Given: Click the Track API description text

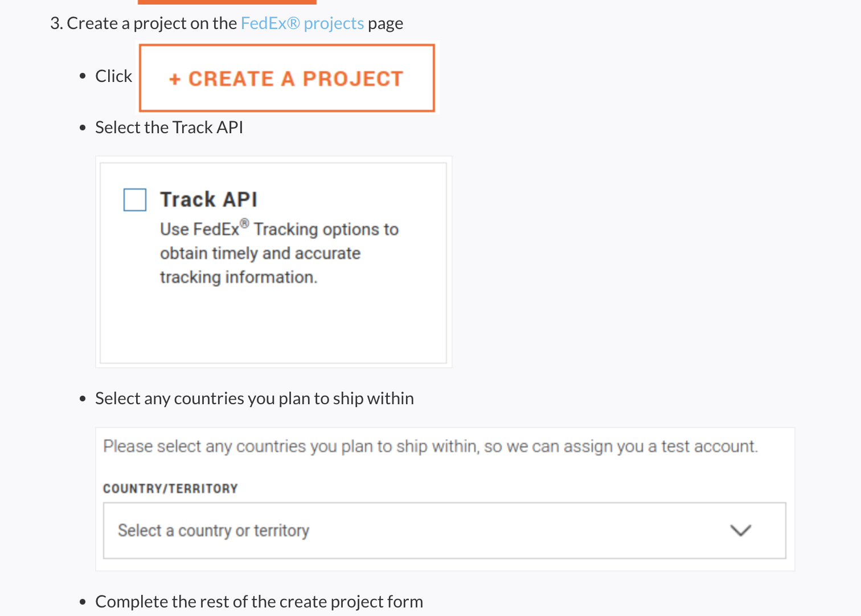Looking at the screenshot, I should (279, 253).
